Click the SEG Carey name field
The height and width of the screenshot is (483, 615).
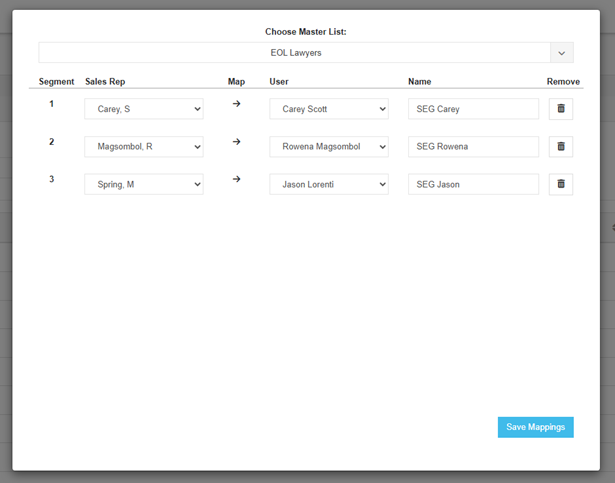[473, 109]
